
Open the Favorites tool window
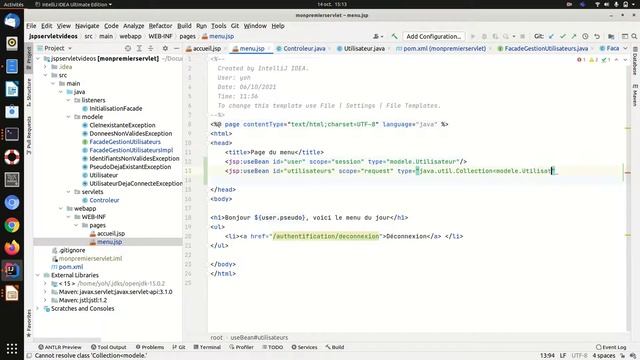[29, 323]
